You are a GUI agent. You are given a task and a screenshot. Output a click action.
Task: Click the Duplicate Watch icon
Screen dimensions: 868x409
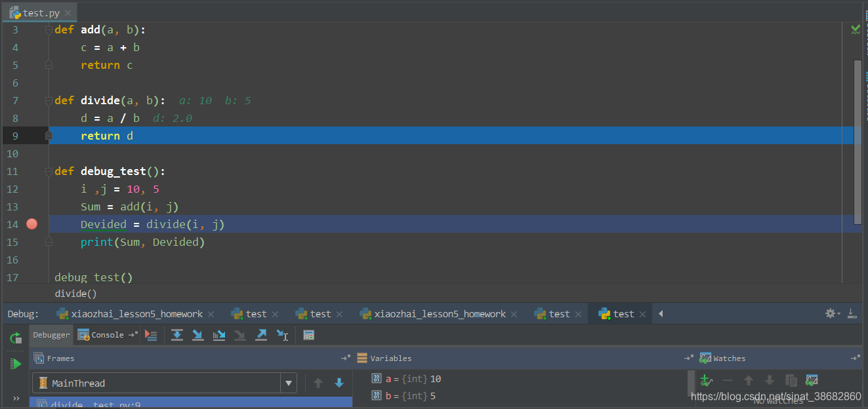pos(791,380)
